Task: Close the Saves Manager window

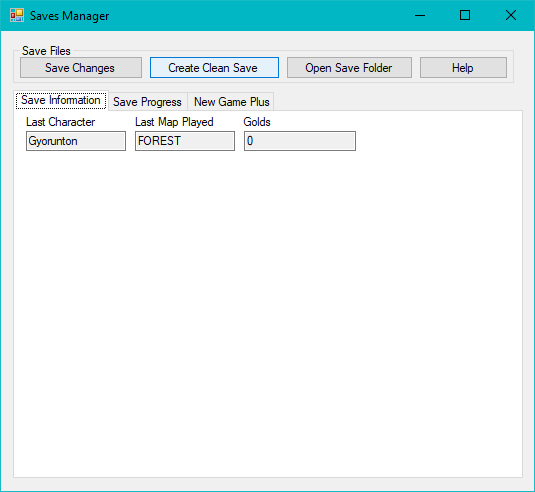Action: 511,15
